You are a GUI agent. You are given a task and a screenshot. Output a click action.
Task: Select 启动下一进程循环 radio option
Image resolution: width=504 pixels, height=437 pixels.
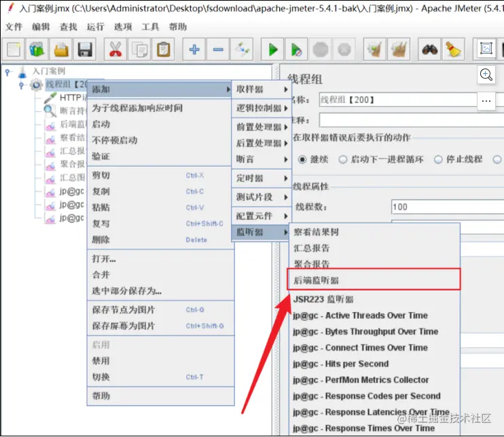coord(343,159)
